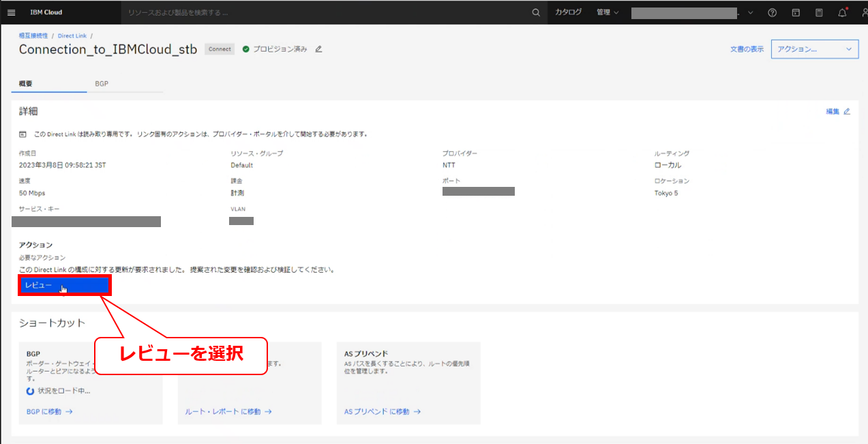Click the レビュー button
This screenshot has width=868, height=444.
pyautogui.click(x=64, y=286)
